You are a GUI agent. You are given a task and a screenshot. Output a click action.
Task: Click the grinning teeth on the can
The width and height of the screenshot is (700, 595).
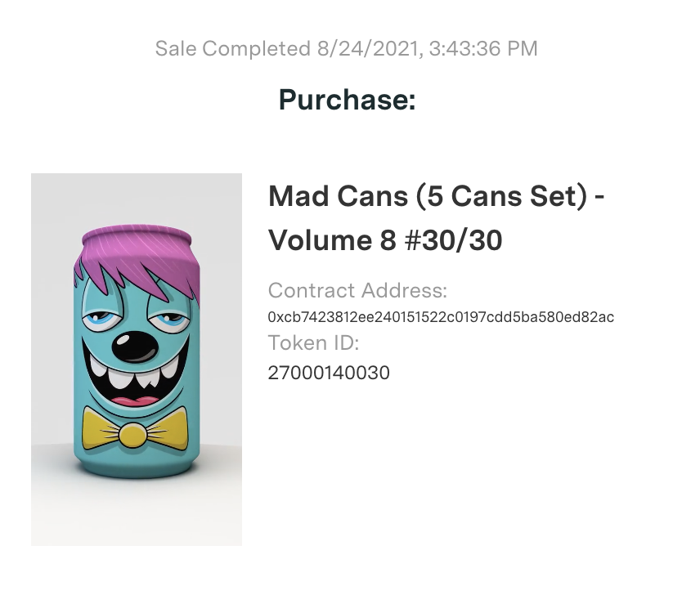point(132,374)
